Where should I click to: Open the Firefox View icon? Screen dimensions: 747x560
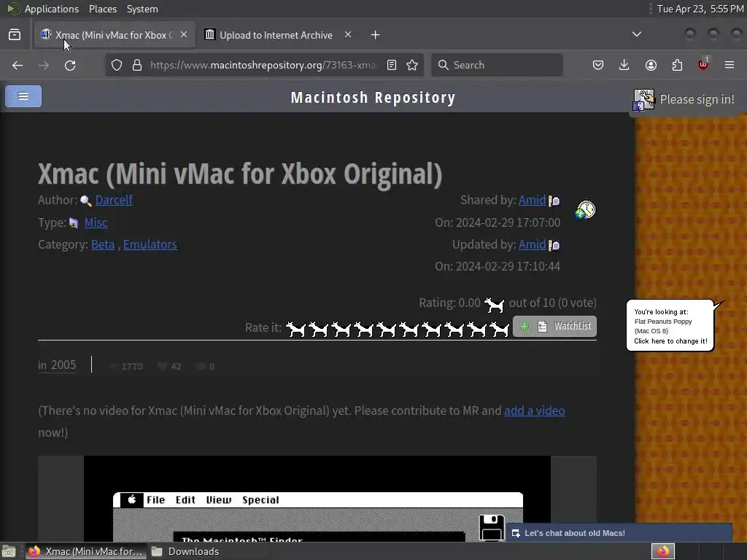point(15,35)
